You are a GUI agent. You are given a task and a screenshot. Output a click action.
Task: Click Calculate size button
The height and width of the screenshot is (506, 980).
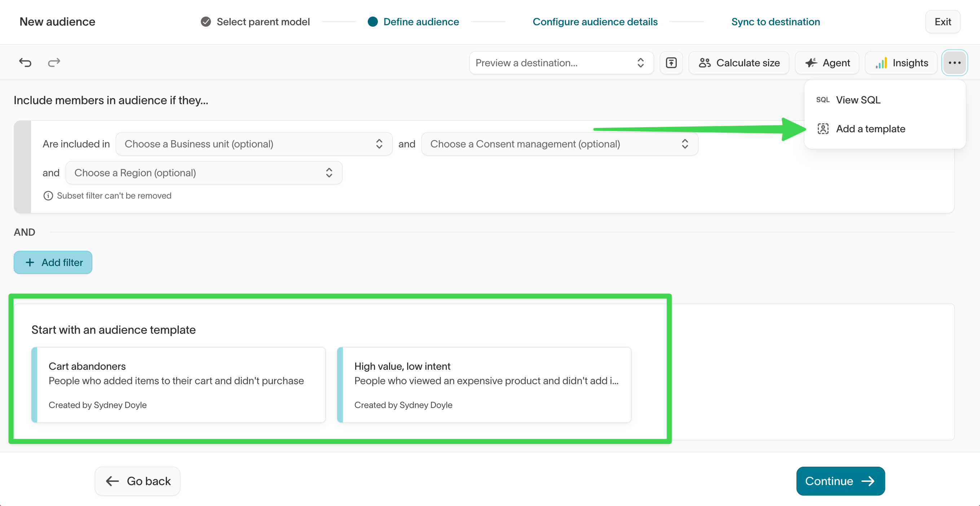739,63
